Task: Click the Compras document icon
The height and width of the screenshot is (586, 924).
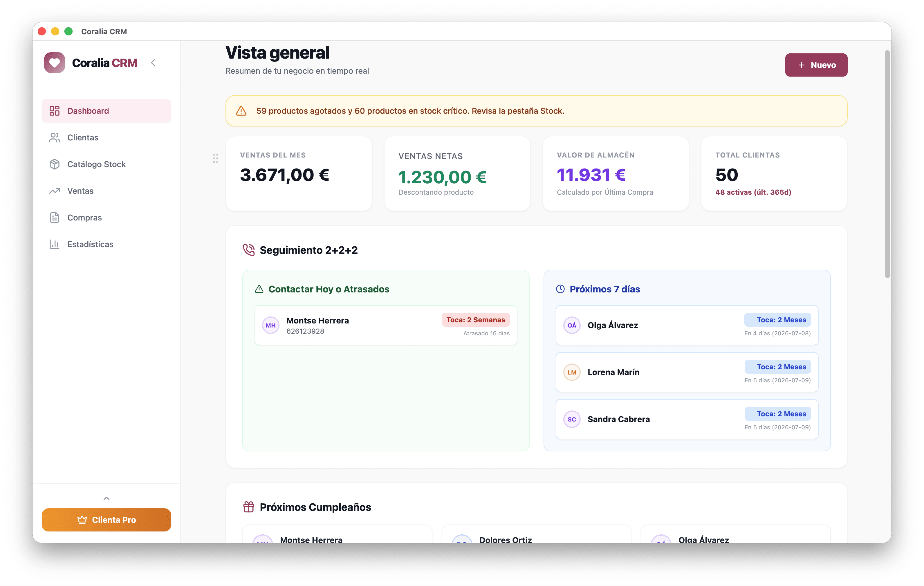Action: pos(55,218)
